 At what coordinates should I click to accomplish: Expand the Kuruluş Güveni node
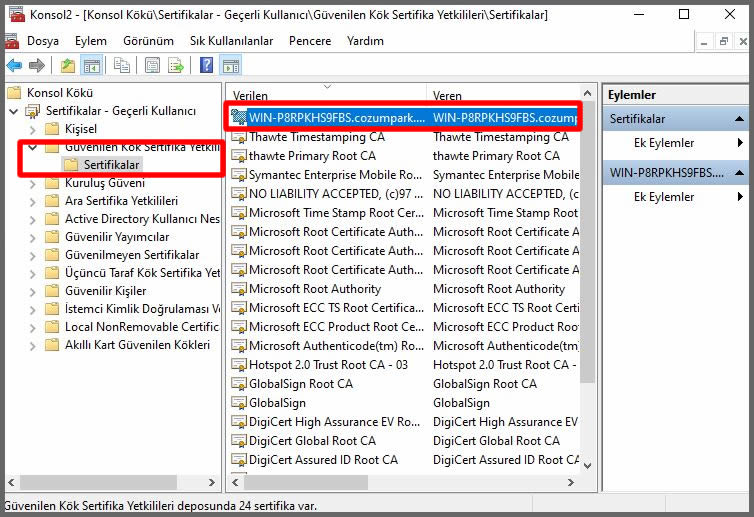tap(32, 184)
